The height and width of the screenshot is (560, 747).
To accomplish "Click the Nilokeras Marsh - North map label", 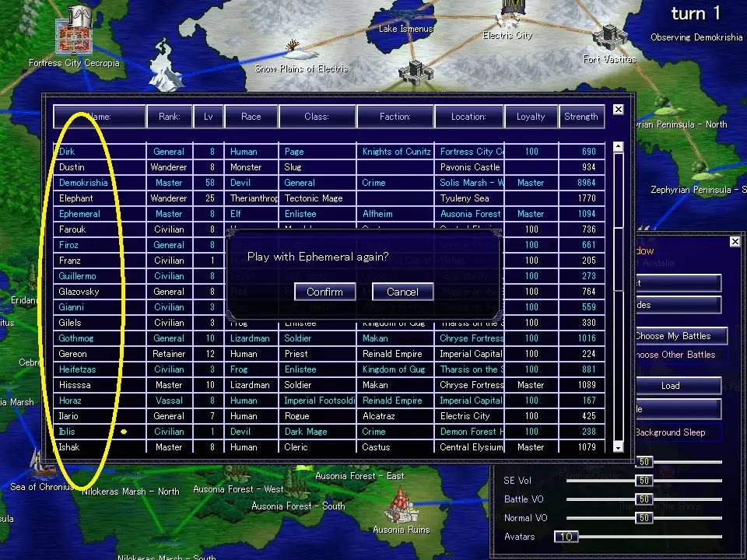I will (131, 492).
